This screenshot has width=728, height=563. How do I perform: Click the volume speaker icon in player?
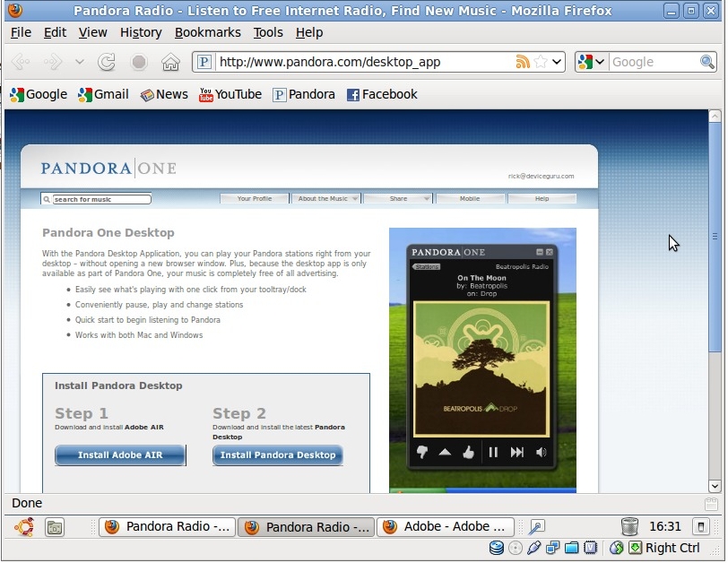click(x=541, y=452)
